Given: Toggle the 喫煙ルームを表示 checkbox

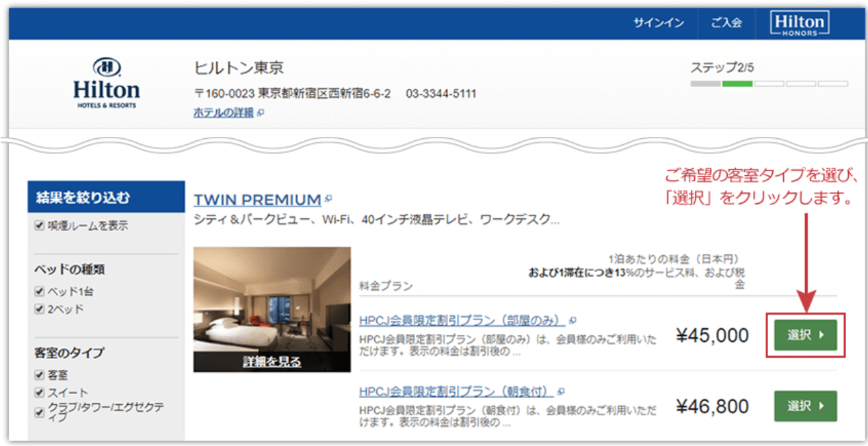Looking at the screenshot, I should click(40, 225).
